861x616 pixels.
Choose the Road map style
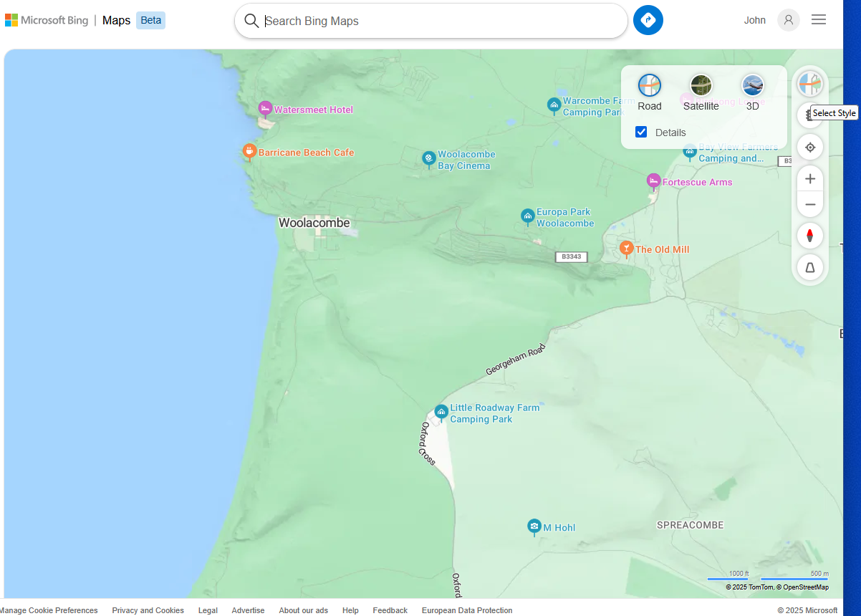click(650, 93)
